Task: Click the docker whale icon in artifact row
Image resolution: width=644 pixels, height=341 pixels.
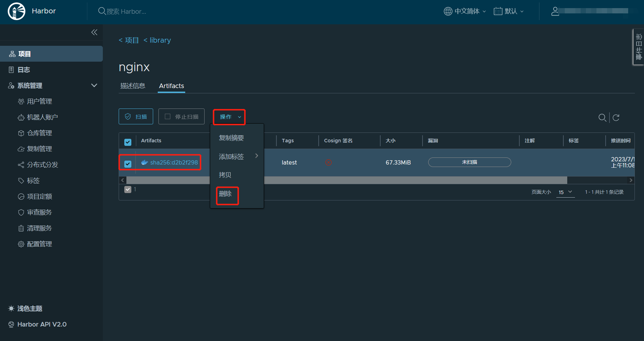Action: click(x=144, y=162)
